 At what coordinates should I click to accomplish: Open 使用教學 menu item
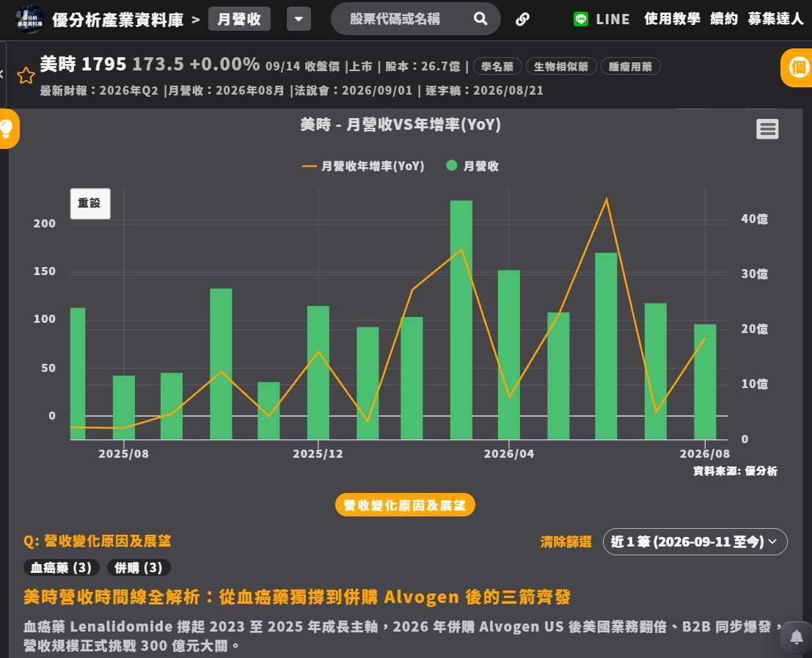(672, 19)
